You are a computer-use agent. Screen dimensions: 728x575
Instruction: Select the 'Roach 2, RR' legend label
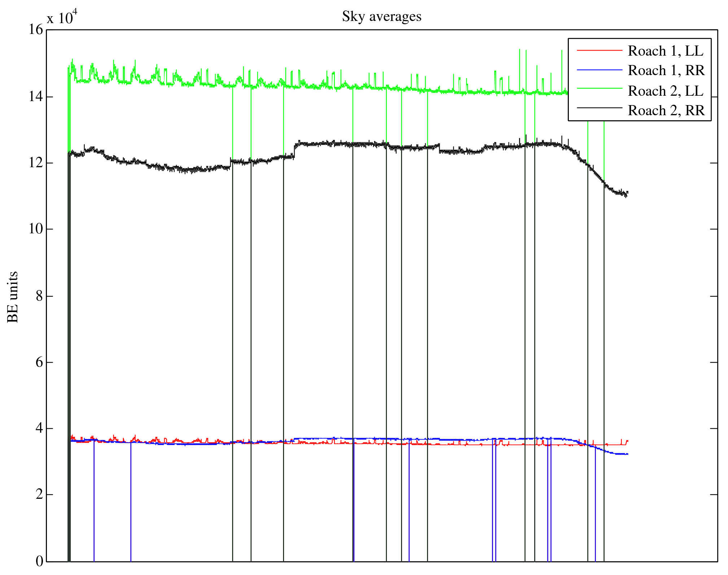(666, 110)
